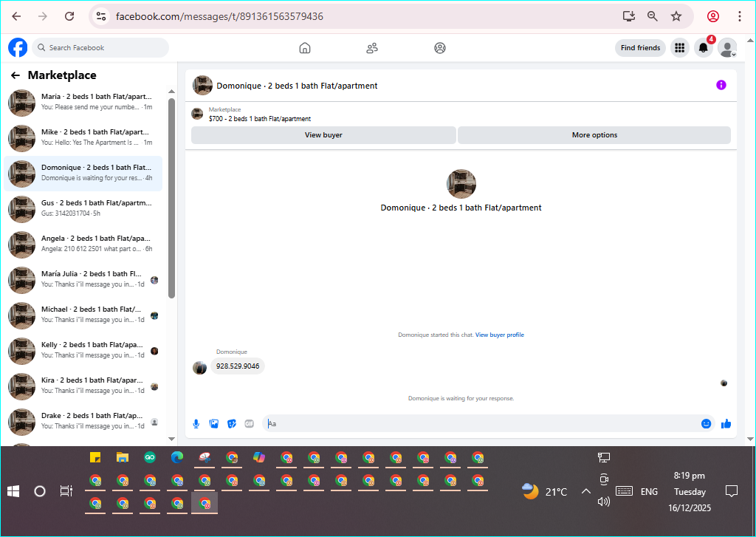
Task: Choose a sticker icon
Action: (232, 424)
